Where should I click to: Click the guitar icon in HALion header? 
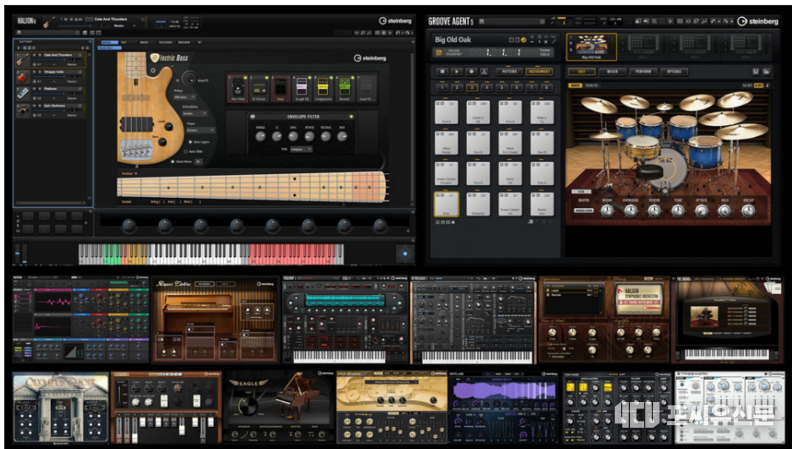(x=49, y=22)
